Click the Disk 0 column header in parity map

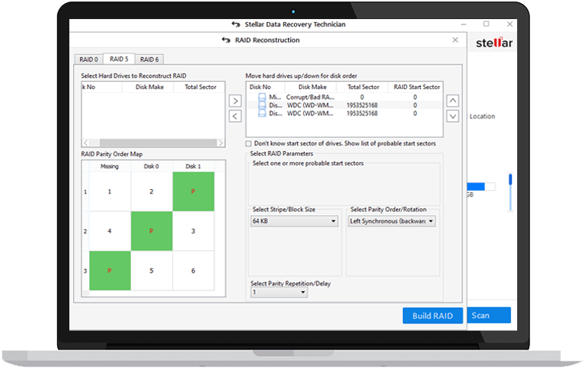point(151,166)
